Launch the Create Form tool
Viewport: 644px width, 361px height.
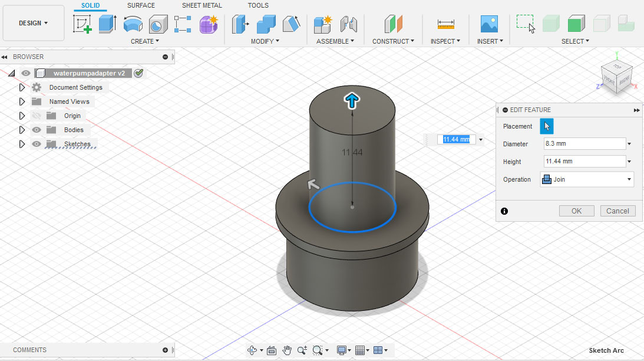click(208, 24)
